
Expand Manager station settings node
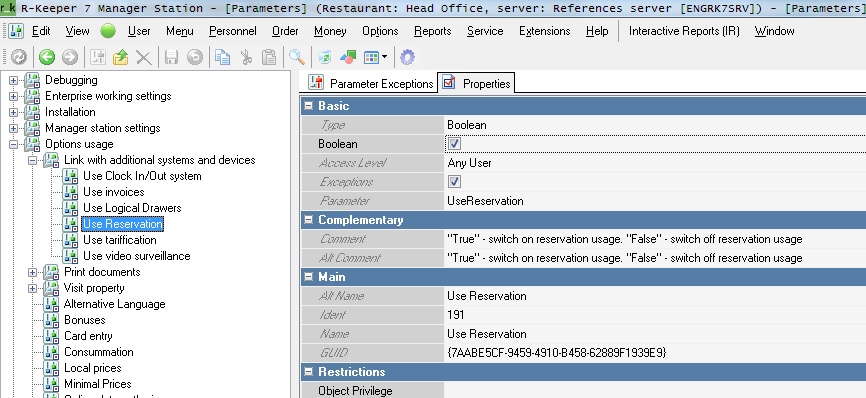pos(13,129)
